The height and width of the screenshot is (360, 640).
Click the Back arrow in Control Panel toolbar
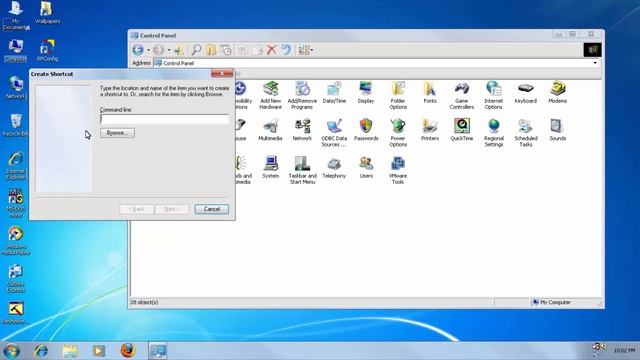coord(138,50)
